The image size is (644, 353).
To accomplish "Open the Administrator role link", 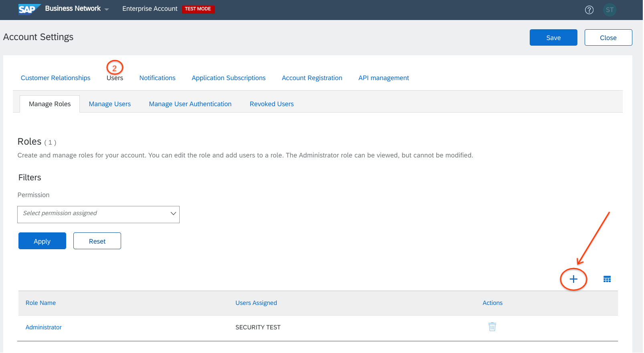I will [x=44, y=328].
